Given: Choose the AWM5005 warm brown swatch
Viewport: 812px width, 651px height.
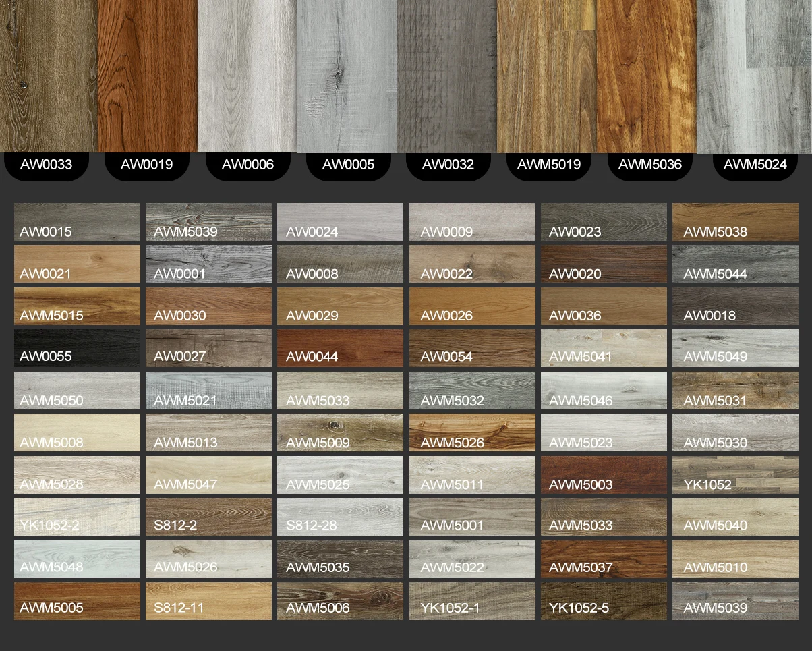Looking at the screenshot, I should tap(77, 600).
